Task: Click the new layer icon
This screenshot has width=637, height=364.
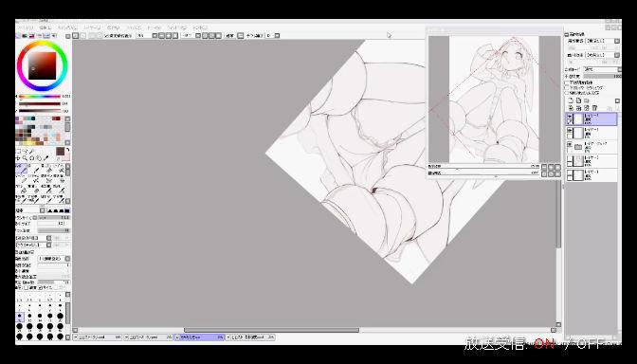Action: click(571, 100)
